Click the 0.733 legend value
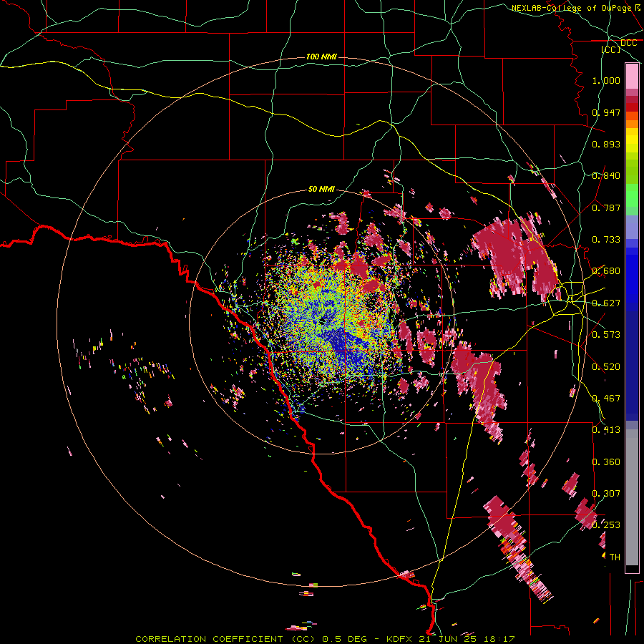Image resolution: width=644 pixels, height=644 pixels. [x=606, y=240]
